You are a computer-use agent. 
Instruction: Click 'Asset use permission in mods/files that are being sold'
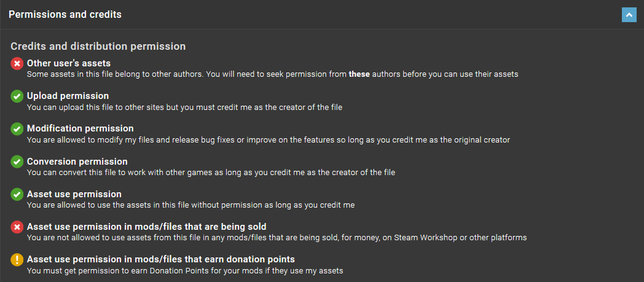pos(147,227)
